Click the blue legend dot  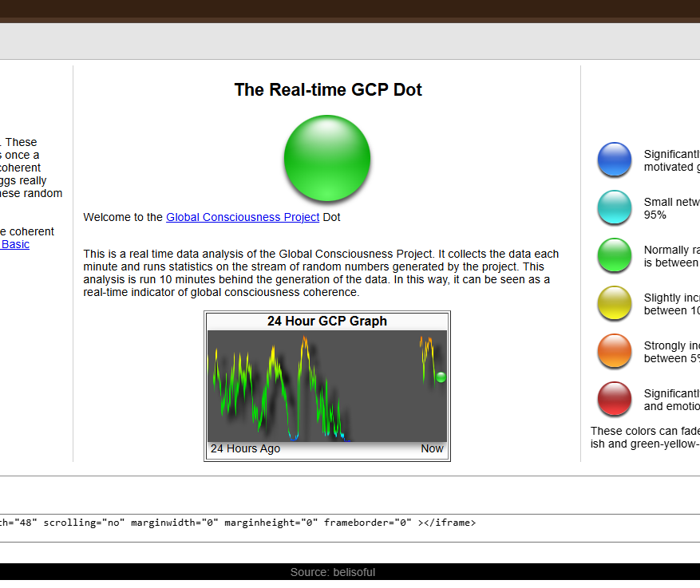(x=615, y=159)
